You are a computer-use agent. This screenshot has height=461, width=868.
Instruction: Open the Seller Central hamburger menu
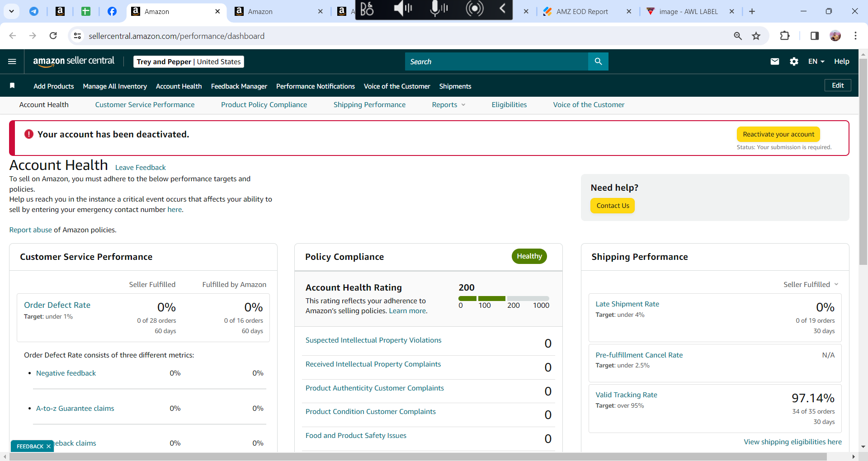click(x=12, y=61)
